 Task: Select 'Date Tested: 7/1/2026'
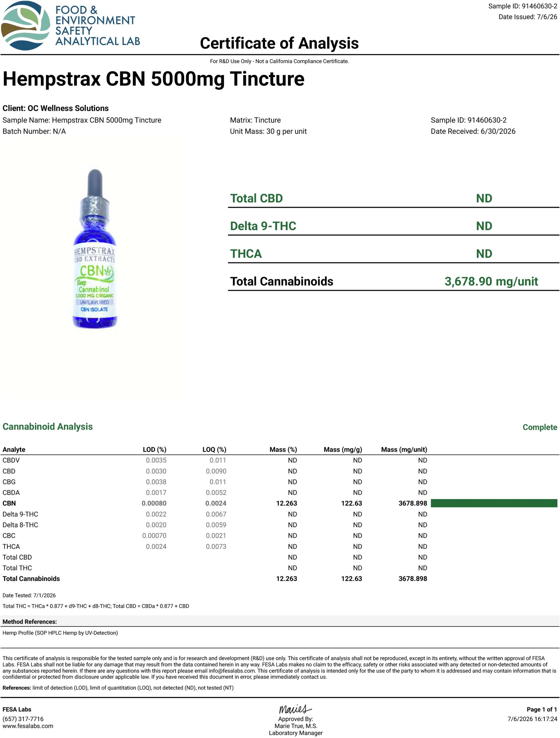pyautogui.click(x=29, y=596)
